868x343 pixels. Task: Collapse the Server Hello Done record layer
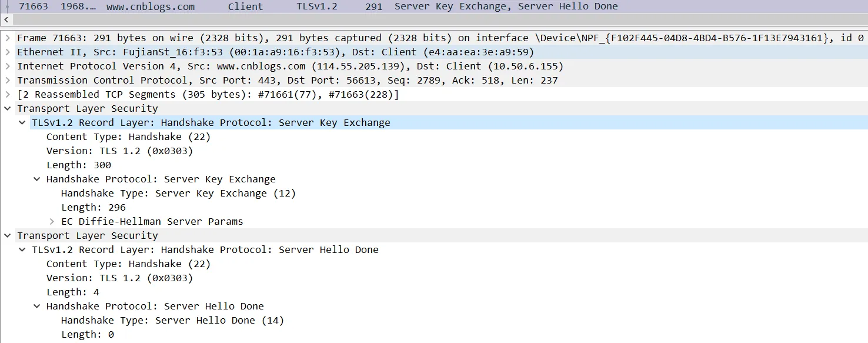[22, 249]
